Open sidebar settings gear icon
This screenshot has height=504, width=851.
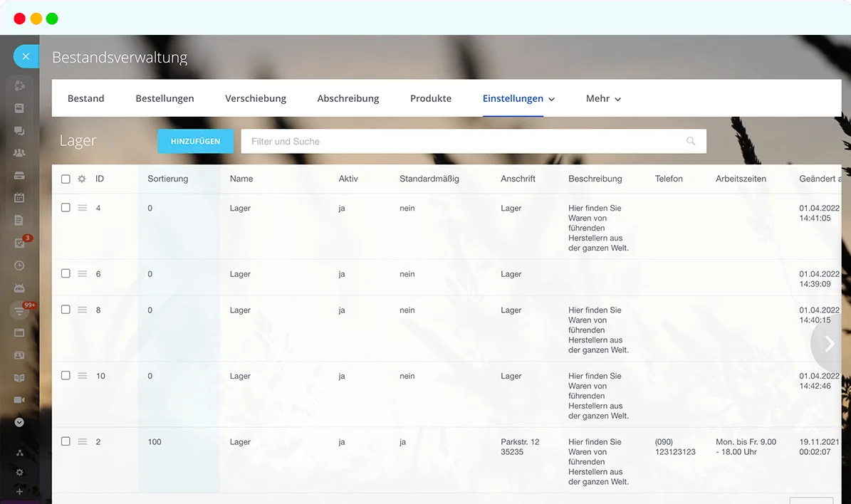19,473
